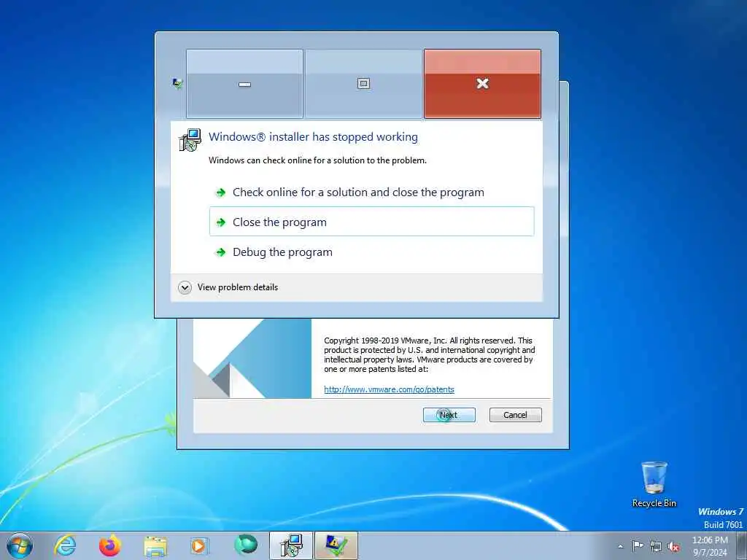The image size is (747, 560).
Task: Choose Debug the program option
Action: (x=371, y=252)
